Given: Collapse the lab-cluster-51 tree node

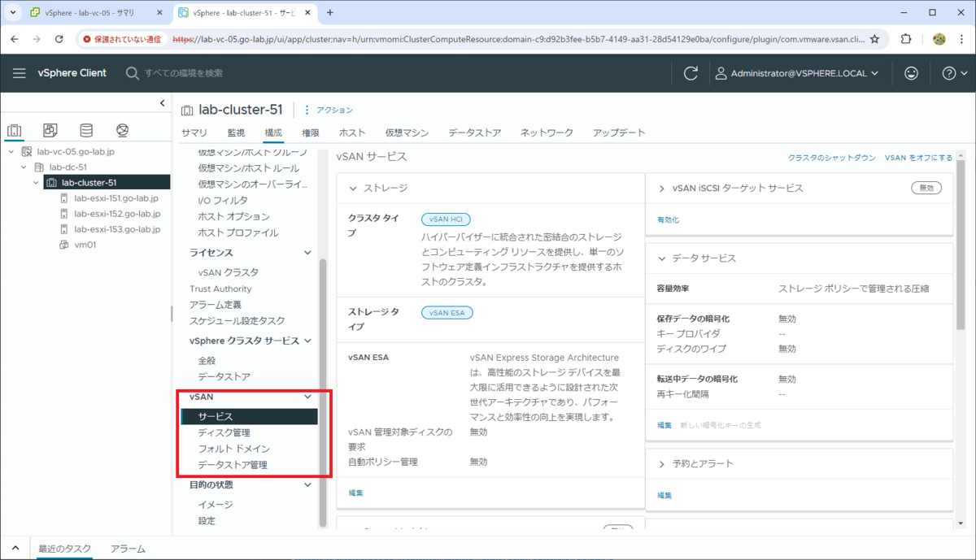Looking at the screenshot, I should tap(37, 183).
